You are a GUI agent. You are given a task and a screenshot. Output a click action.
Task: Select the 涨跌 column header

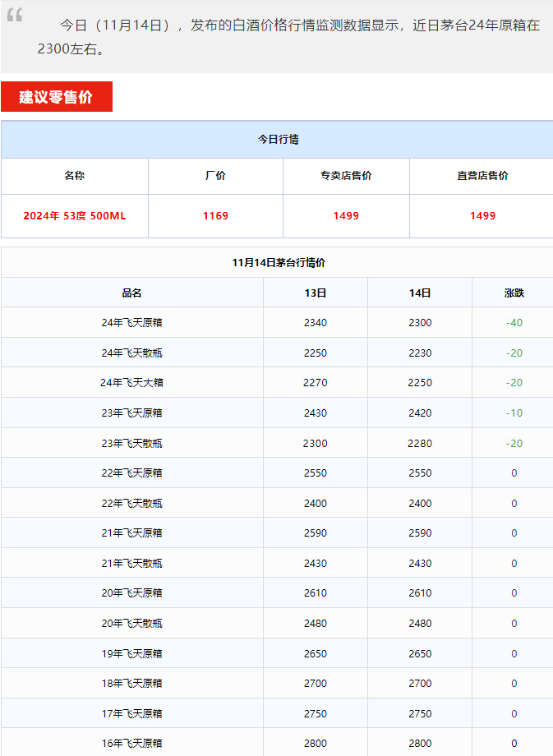[x=514, y=293]
